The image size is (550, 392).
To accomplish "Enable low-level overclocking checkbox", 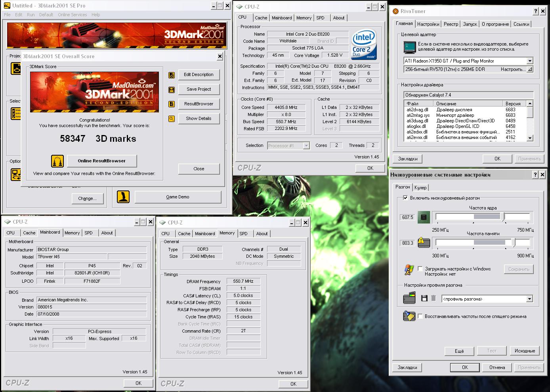I will click(x=405, y=198).
